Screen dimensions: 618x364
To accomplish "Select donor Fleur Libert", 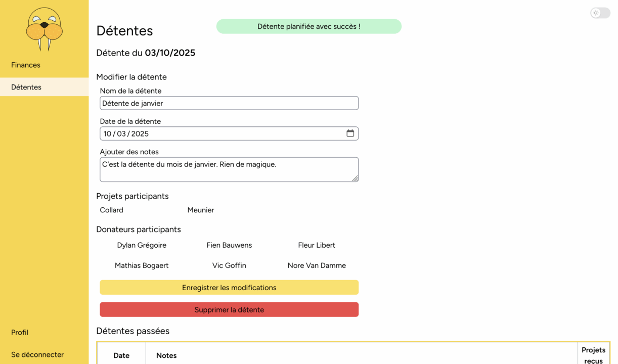I will click(317, 245).
